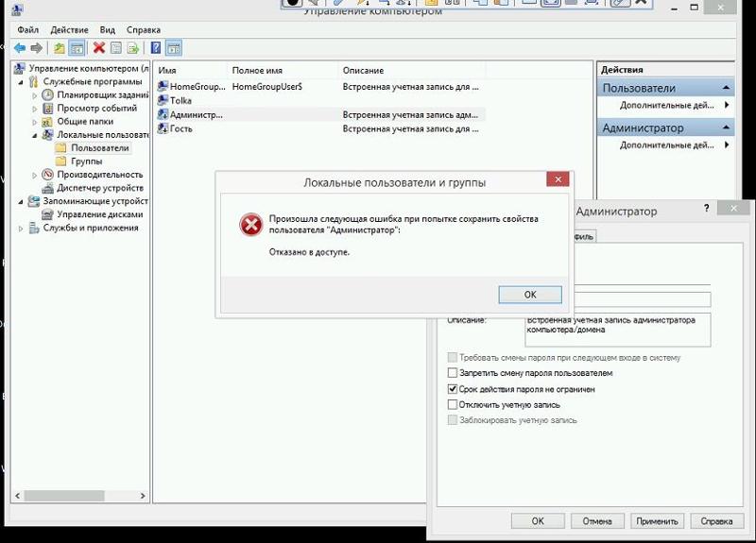Screen dimensions: 756x543
Task: Go back with the blue left arrow
Action: pos(20,48)
